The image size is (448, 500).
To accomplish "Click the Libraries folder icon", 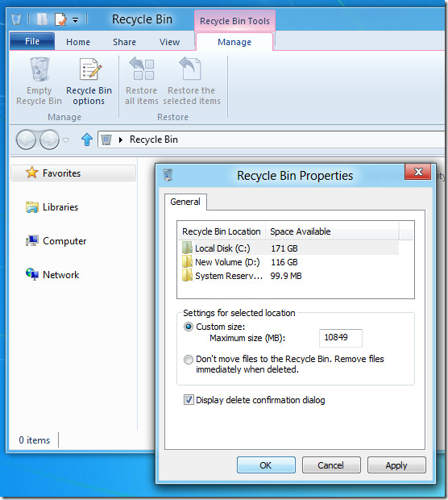I will click(x=32, y=207).
